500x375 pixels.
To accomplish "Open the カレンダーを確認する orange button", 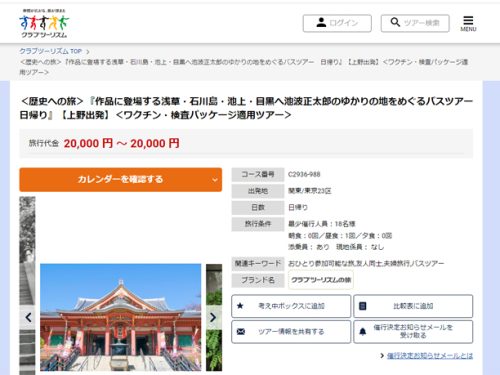I will 121,180.
